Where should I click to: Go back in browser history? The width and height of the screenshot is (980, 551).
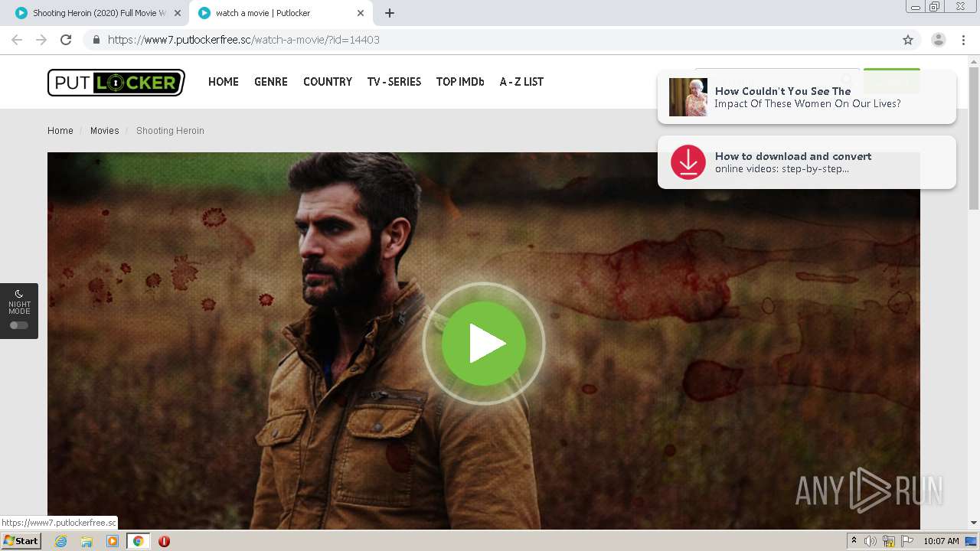coord(17,40)
